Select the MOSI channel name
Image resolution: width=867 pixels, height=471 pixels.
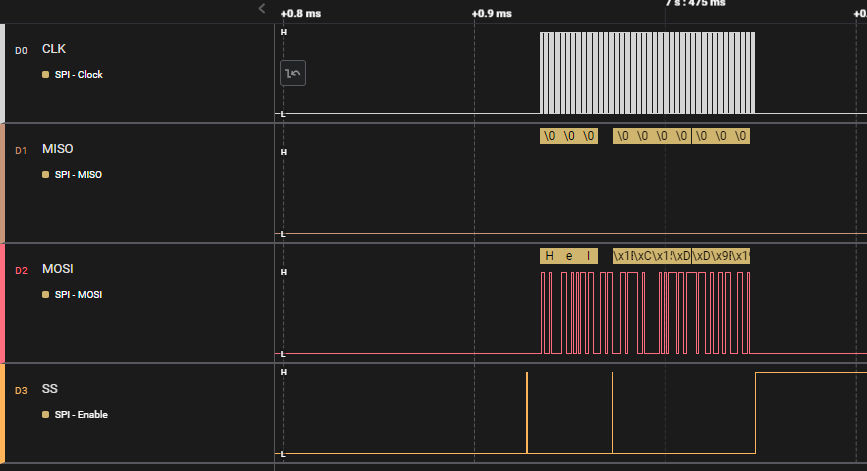click(57, 269)
